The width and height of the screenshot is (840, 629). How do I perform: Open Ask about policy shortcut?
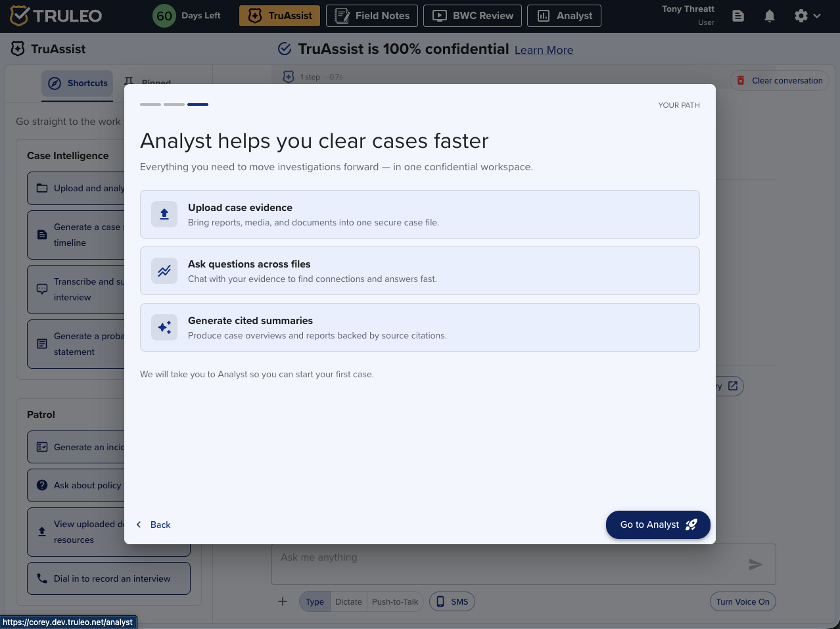pyautogui.click(x=76, y=485)
